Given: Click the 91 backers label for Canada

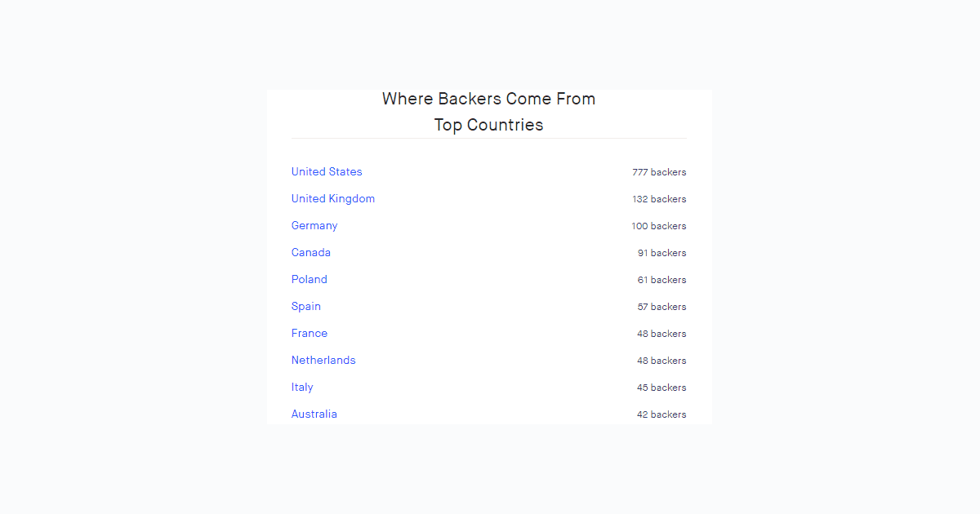Looking at the screenshot, I should [661, 253].
